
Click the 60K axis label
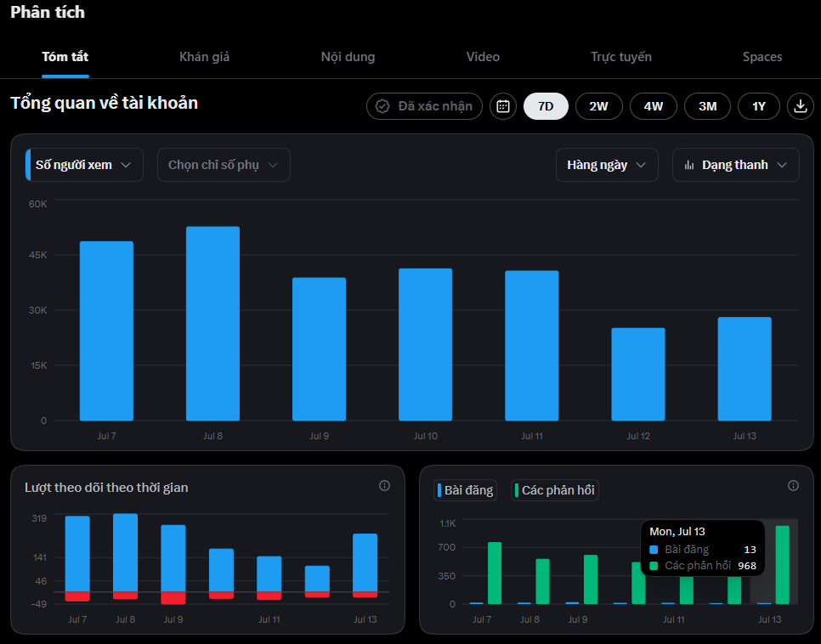pos(37,204)
